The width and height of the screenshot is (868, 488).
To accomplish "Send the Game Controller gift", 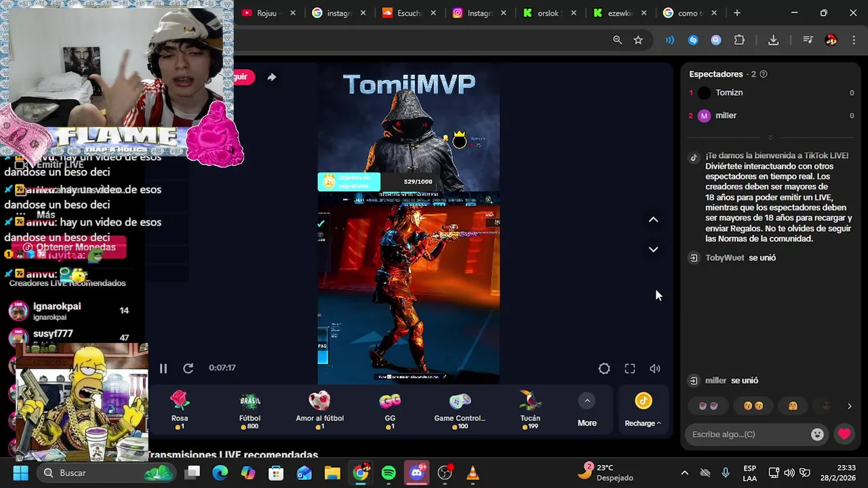I will click(460, 410).
